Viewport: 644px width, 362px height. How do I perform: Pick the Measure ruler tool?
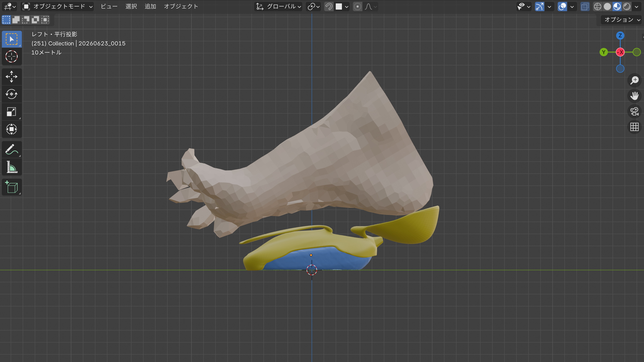[12, 167]
